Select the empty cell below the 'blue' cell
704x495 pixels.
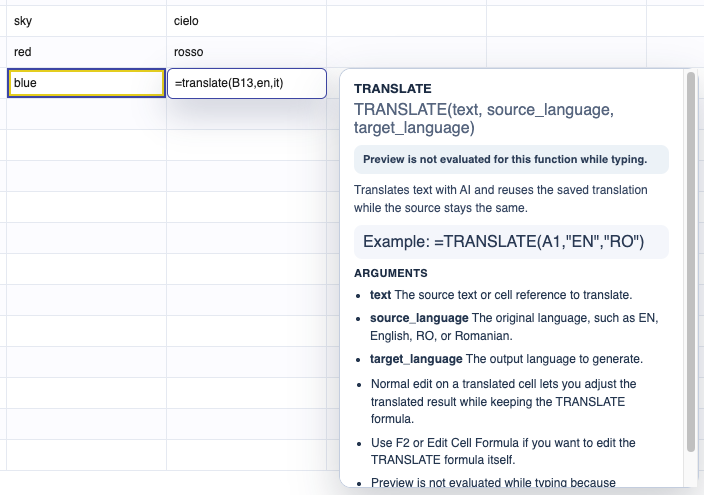click(86, 114)
